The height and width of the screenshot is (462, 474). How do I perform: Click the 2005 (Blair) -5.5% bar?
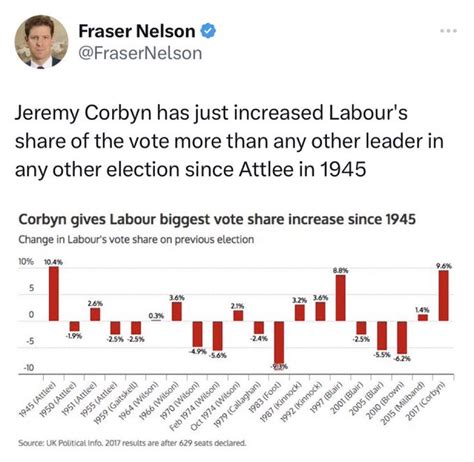[x=382, y=336]
